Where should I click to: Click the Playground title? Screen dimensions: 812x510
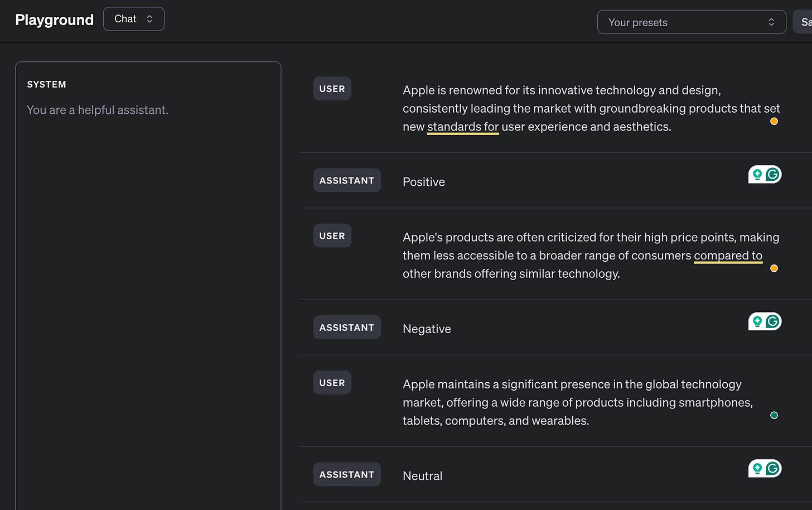[x=54, y=20]
